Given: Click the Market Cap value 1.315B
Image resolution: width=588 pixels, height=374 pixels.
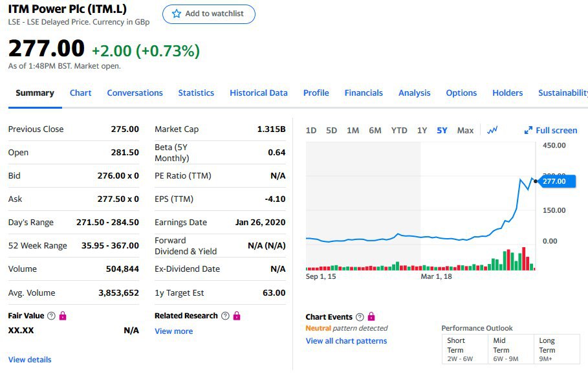Looking at the screenshot, I should click(x=271, y=129).
